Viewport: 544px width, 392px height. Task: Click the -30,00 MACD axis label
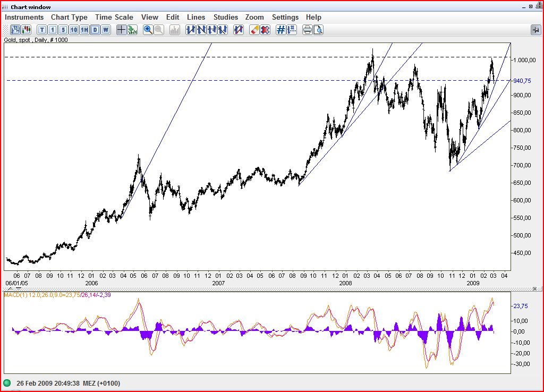pos(522,364)
